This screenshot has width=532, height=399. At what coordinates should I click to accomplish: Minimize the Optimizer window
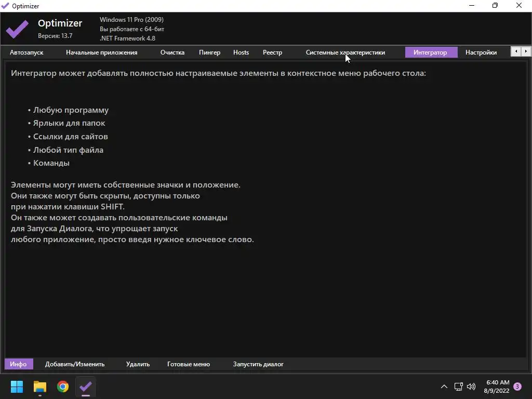point(472,5)
